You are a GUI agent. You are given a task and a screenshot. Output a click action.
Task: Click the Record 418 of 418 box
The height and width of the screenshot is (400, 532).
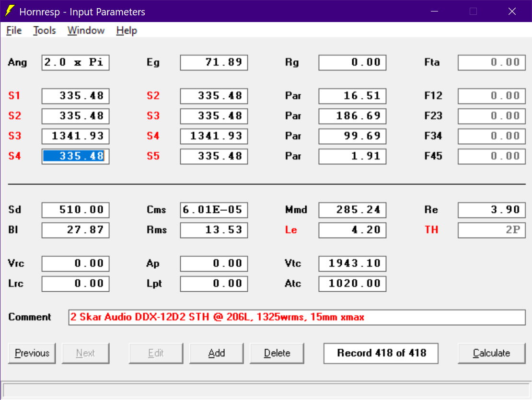pyautogui.click(x=381, y=353)
